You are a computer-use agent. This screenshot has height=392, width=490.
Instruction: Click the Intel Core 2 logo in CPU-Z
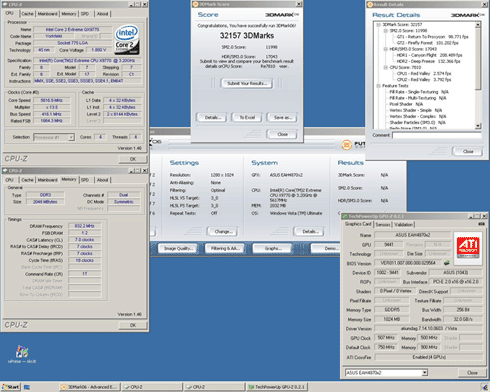point(127,40)
